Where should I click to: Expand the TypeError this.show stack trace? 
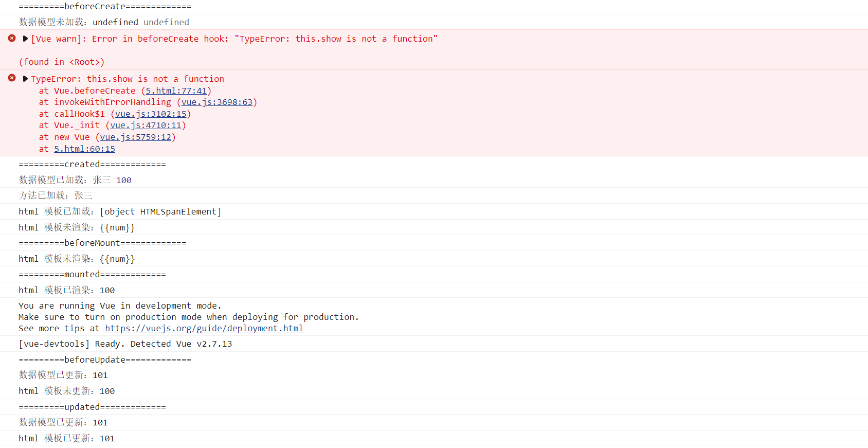pyautogui.click(x=25, y=79)
